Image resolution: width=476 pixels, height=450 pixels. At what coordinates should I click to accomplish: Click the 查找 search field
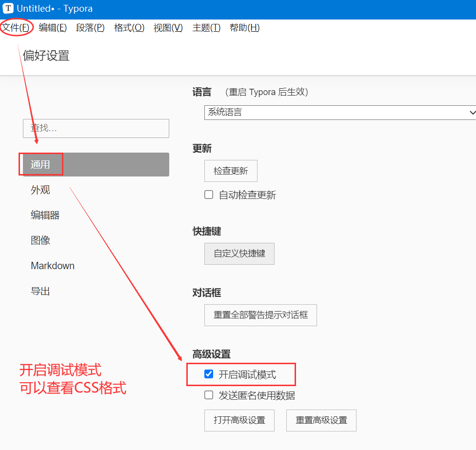[x=96, y=128]
